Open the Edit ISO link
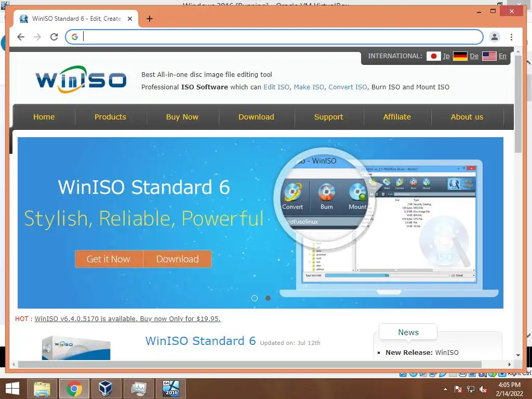The image size is (532, 399). [276, 87]
